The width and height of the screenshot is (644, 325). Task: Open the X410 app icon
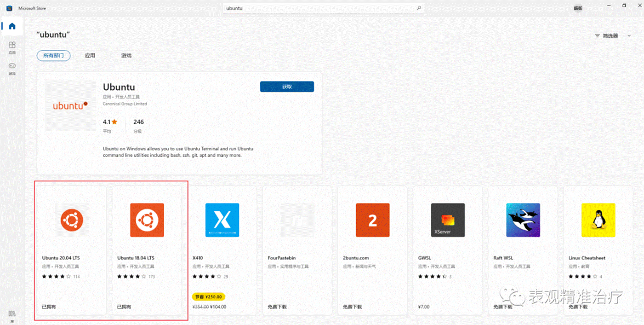[222, 220]
